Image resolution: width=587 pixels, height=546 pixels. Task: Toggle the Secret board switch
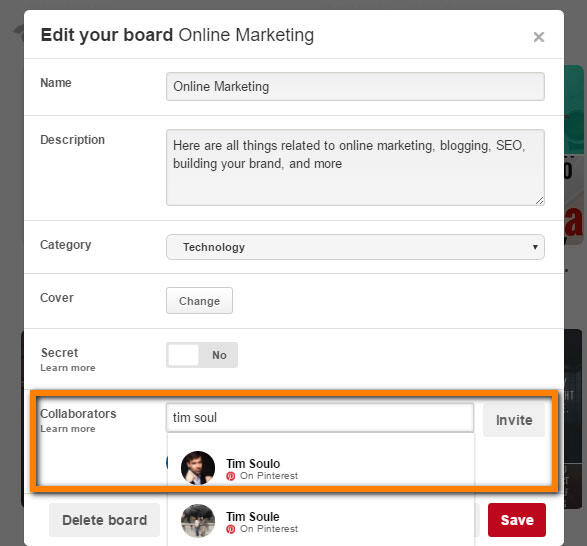pyautogui.click(x=202, y=355)
